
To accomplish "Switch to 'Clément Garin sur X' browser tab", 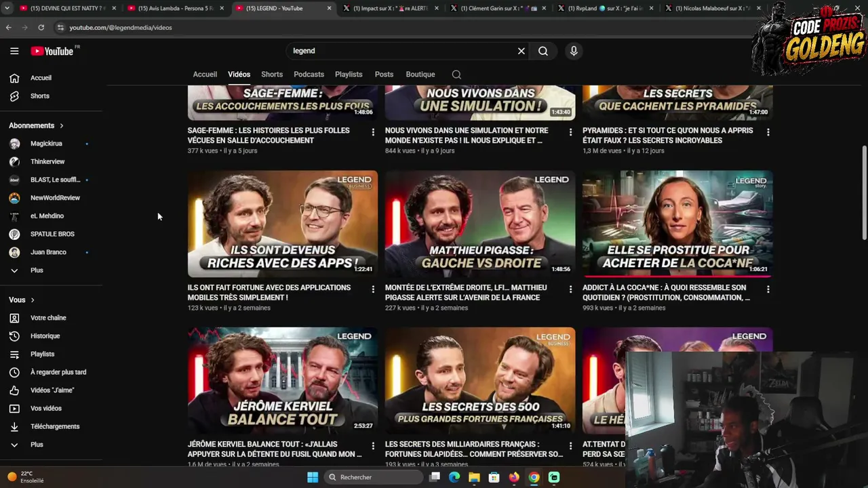I will [498, 8].
